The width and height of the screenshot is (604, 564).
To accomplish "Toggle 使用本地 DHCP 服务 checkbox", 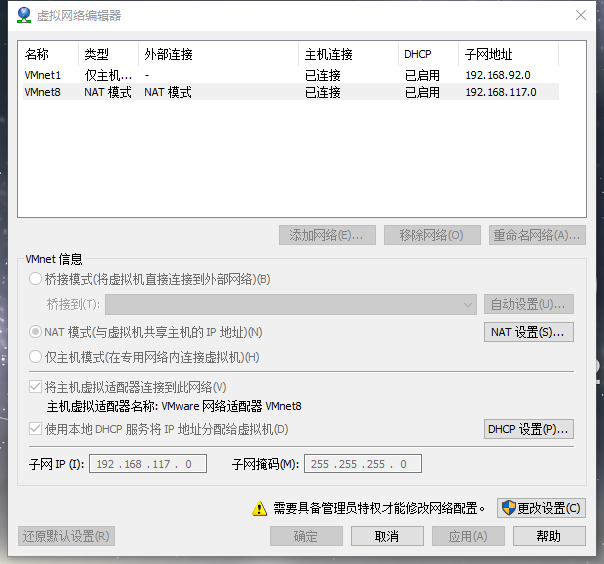I will [x=35, y=428].
